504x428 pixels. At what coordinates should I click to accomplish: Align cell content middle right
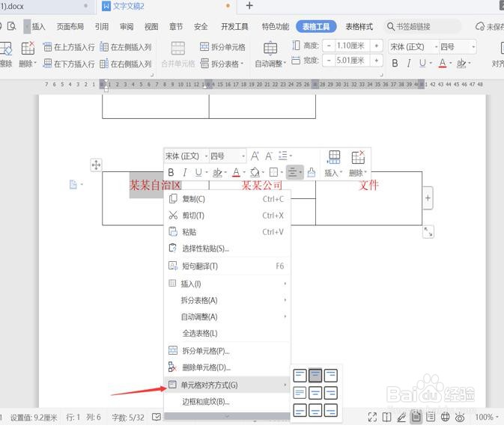click(x=331, y=393)
